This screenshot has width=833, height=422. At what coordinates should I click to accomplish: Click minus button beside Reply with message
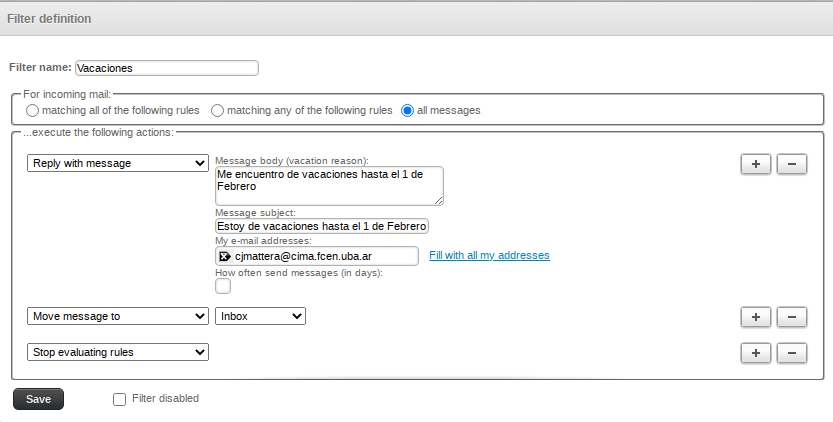[791, 165]
